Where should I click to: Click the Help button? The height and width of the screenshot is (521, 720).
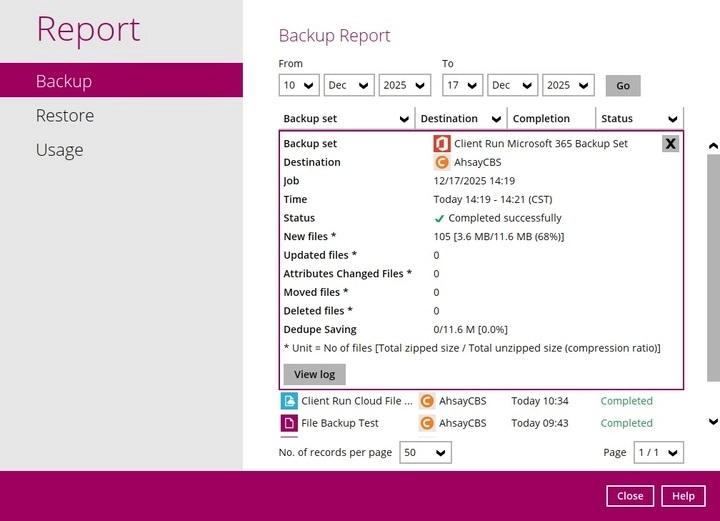click(x=683, y=496)
